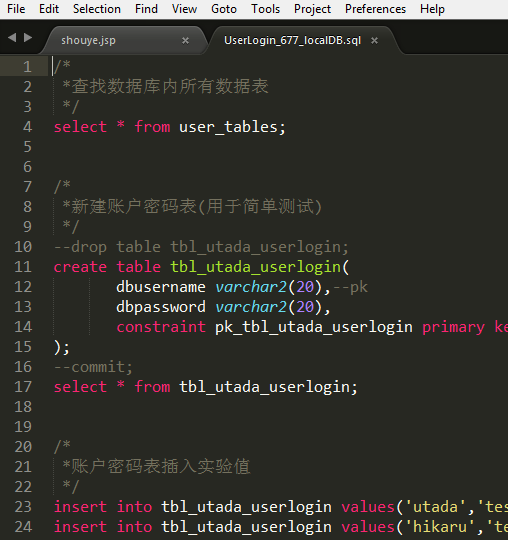Open the View menu
Viewport: 508px width, 540px height.
pos(185,9)
